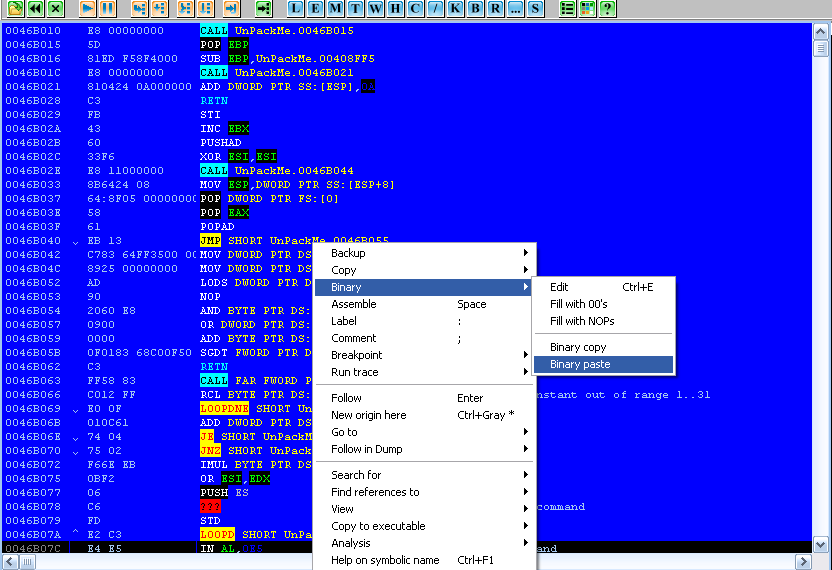Click the vertical scrollbar up arrow
This screenshot has height=570, width=832.
click(x=821, y=48)
